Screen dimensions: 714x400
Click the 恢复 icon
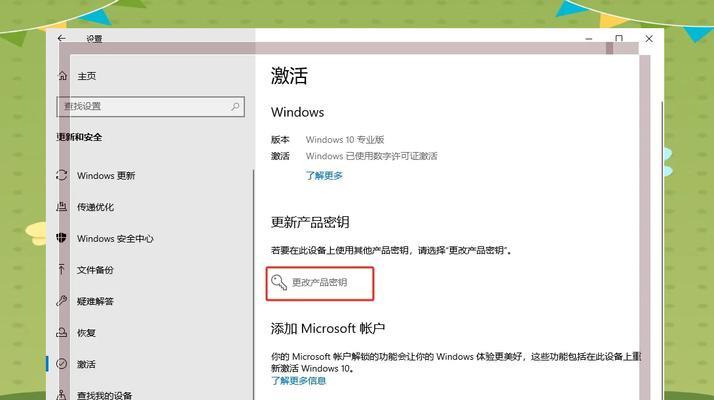[61, 333]
